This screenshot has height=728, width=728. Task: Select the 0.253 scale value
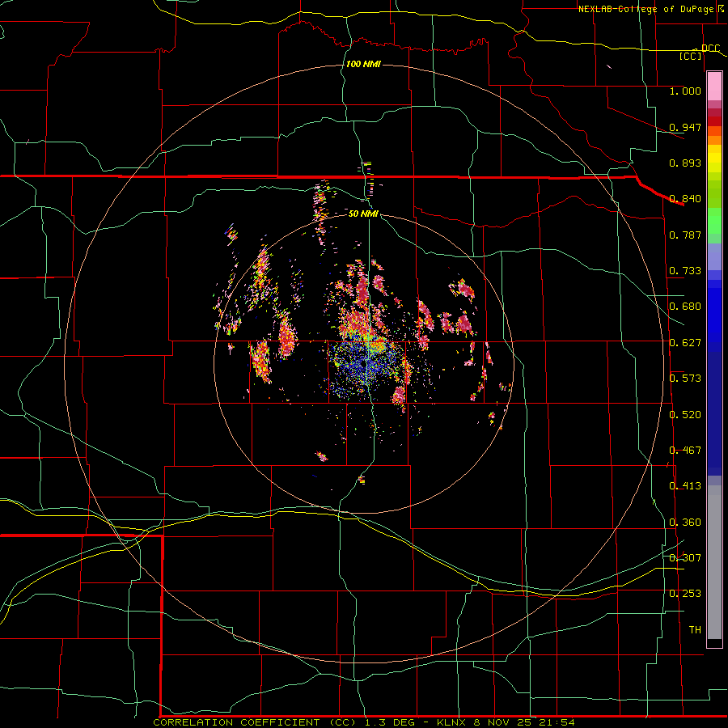(x=685, y=594)
